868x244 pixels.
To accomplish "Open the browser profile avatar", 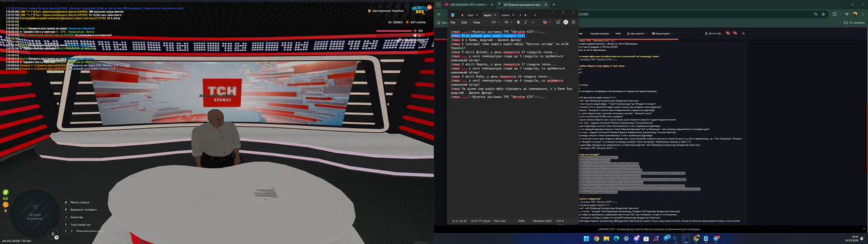I will pyautogui.click(x=854, y=14).
